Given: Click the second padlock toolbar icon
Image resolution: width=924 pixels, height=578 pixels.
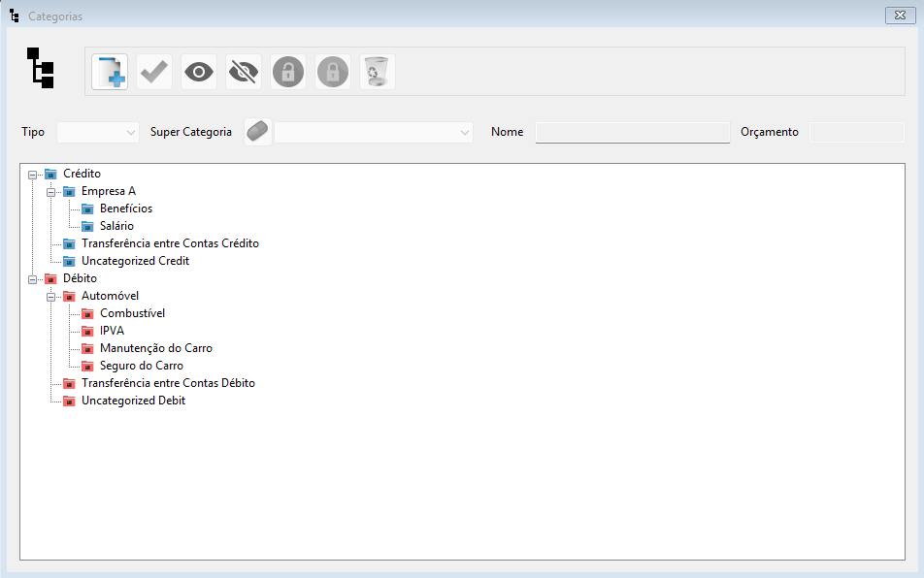Looking at the screenshot, I should 333,72.
